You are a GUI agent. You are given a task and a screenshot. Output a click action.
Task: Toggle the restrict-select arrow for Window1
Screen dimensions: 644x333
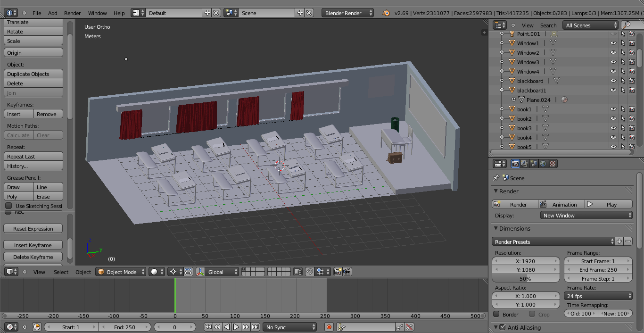tap(623, 43)
